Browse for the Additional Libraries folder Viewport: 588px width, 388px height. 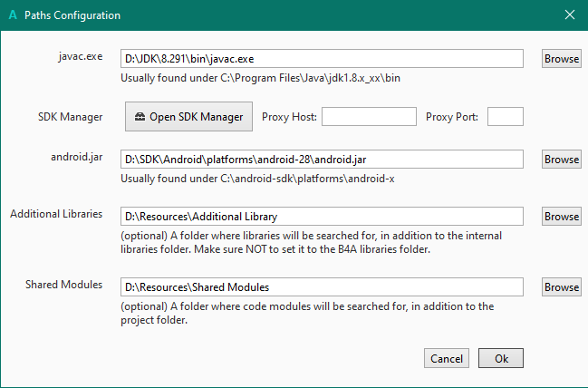click(x=562, y=217)
